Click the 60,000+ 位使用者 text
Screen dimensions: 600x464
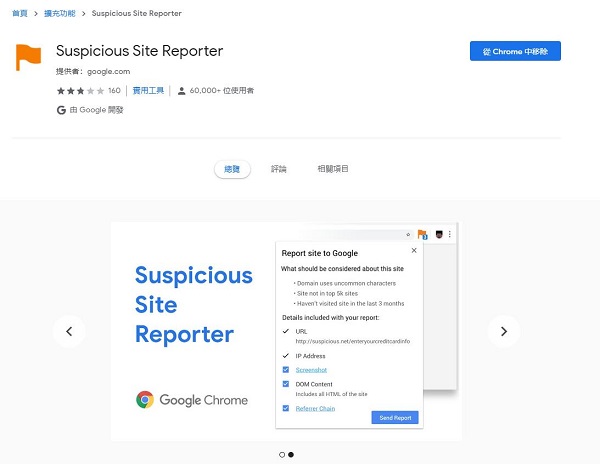222,91
